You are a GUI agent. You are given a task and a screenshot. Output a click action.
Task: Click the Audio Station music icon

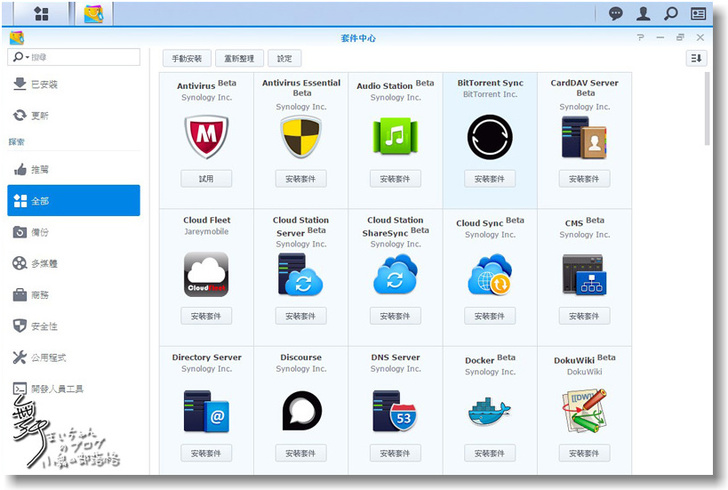coord(395,137)
